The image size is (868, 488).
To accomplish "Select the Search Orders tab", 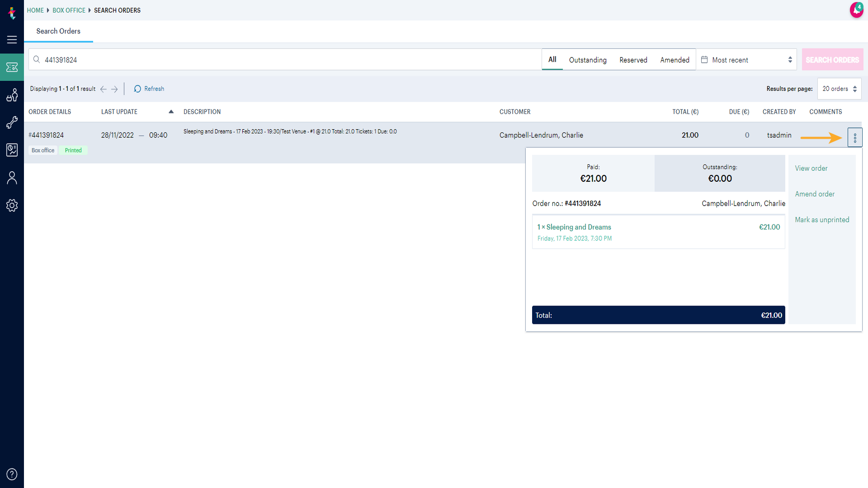I will (58, 31).
